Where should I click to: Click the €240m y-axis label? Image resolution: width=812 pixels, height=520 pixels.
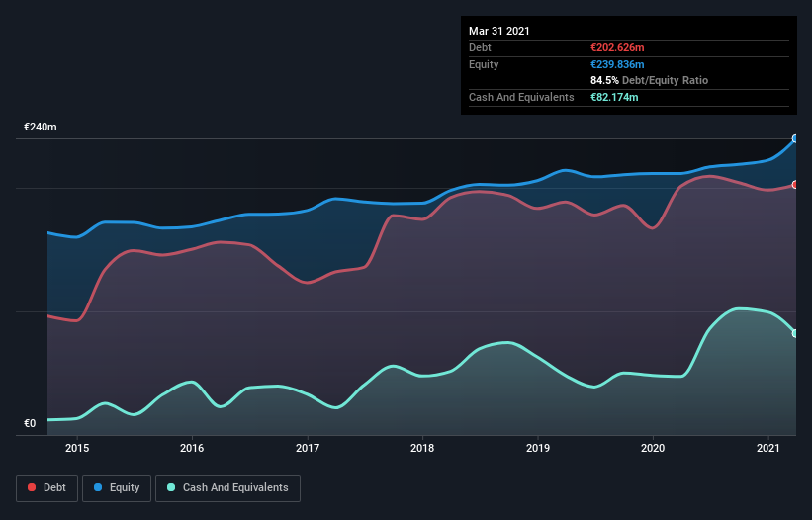point(41,127)
